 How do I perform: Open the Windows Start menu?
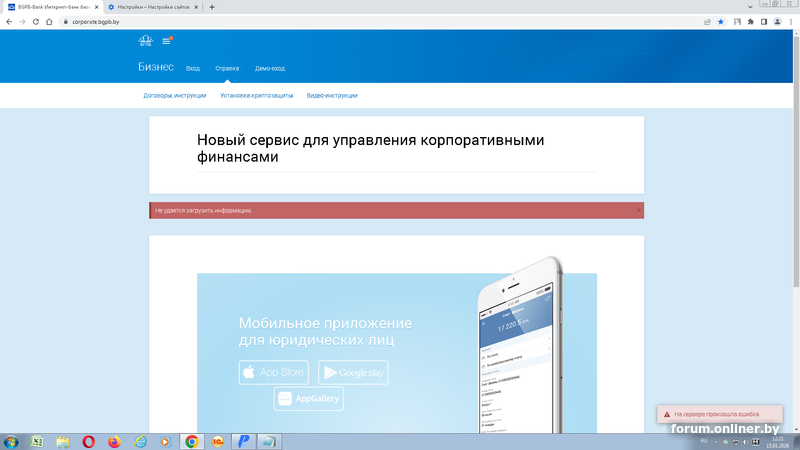click(x=11, y=441)
